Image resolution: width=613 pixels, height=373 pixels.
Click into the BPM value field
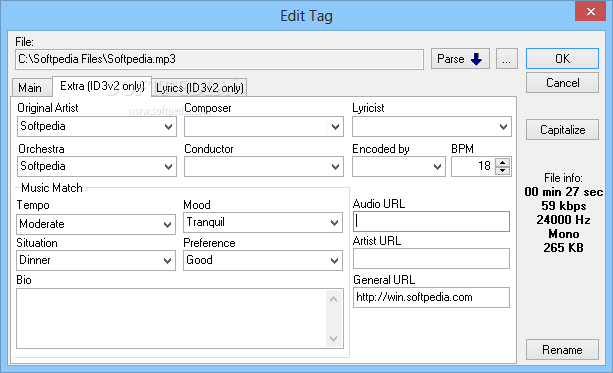(473, 167)
